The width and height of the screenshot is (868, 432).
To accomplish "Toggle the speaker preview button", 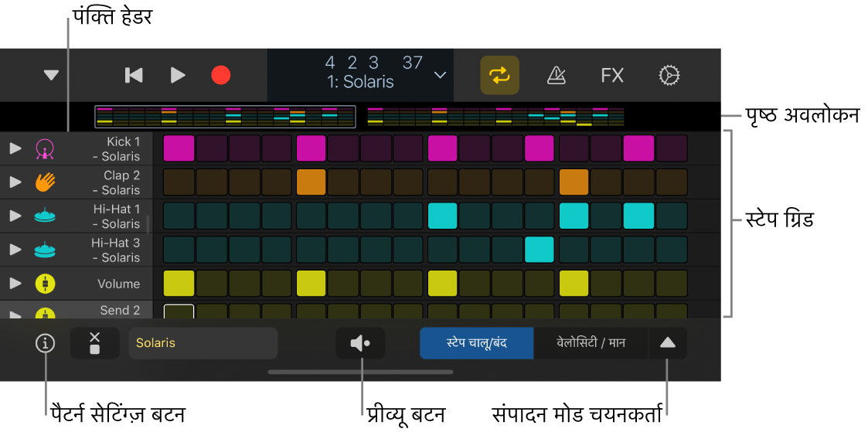I will coord(360,343).
